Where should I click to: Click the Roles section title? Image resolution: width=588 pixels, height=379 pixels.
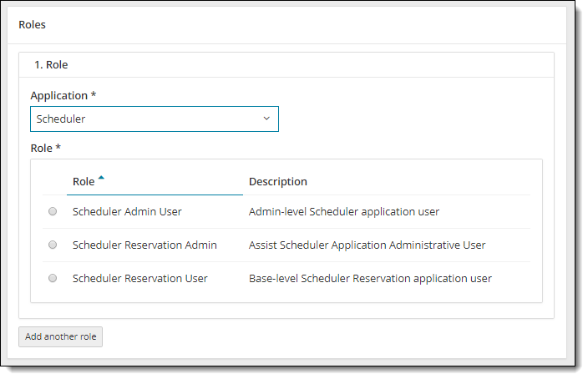click(x=32, y=25)
